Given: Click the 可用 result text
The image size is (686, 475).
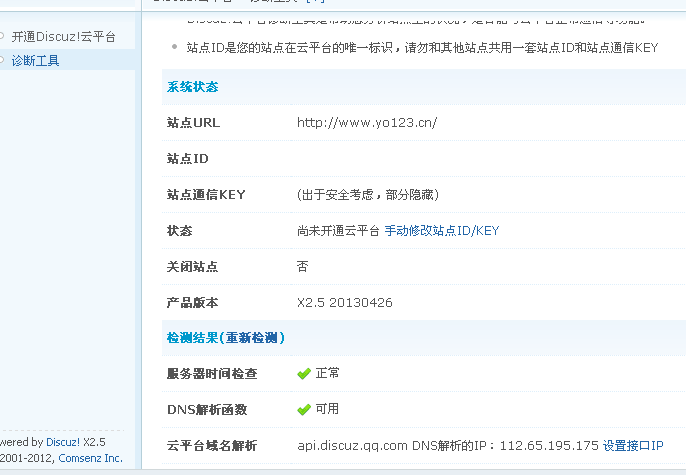Looking at the screenshot, I should [x=327, y=409].
